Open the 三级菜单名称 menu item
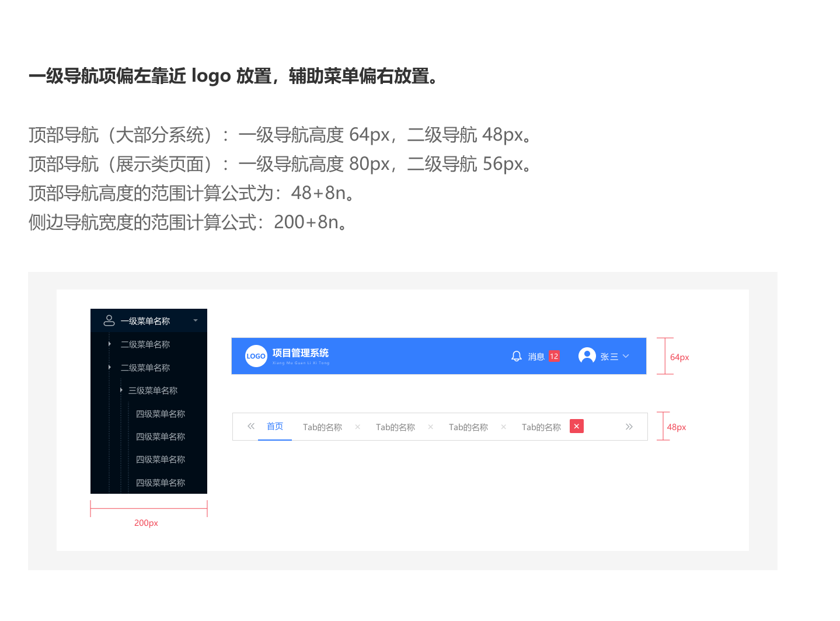 click(153, 390)
